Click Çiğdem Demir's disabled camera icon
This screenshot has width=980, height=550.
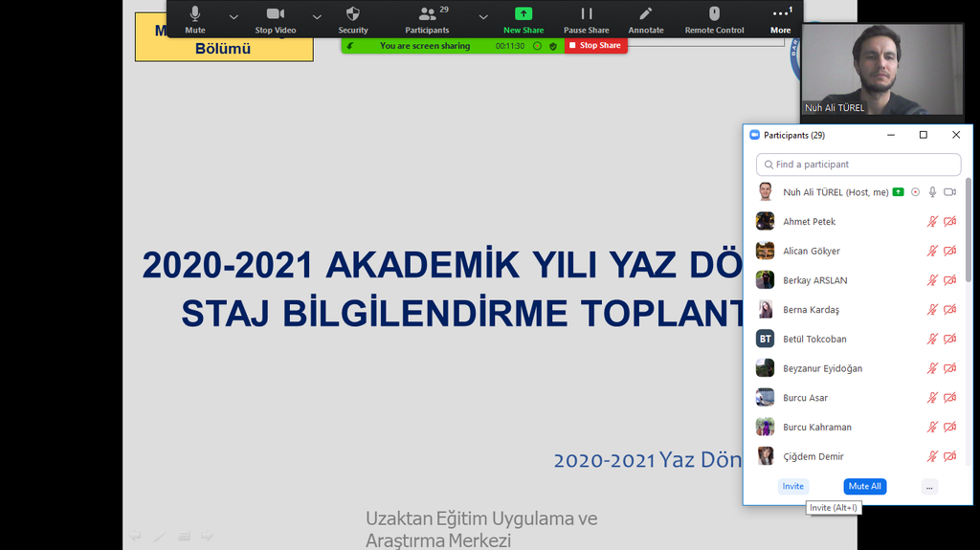(x=950, y=456)
